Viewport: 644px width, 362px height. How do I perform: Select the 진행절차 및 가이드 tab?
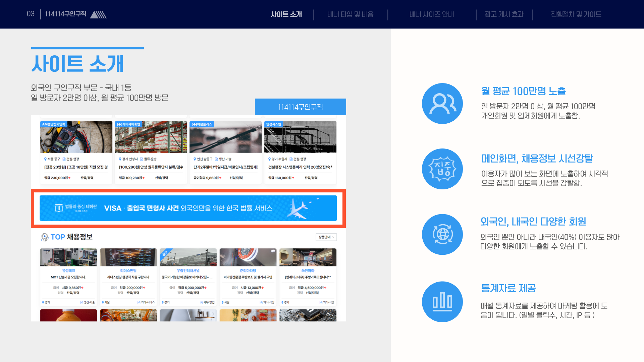576,14
